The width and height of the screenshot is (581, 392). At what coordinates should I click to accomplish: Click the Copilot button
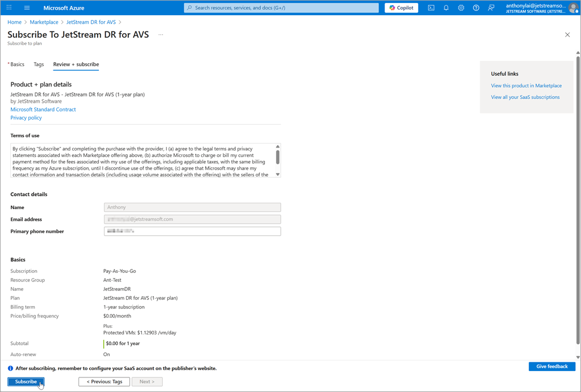click(x=401, y=8)
